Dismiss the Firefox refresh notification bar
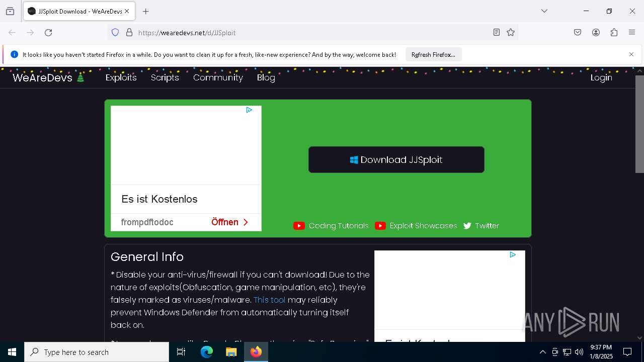644x362 pixels. (x=631, y=54)
